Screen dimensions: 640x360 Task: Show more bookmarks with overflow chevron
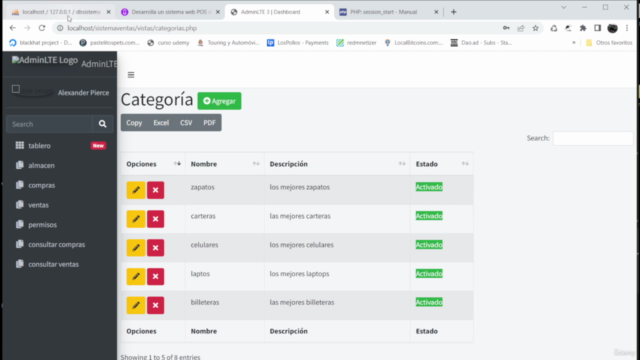pyautogui.click(x=574, y=42)
